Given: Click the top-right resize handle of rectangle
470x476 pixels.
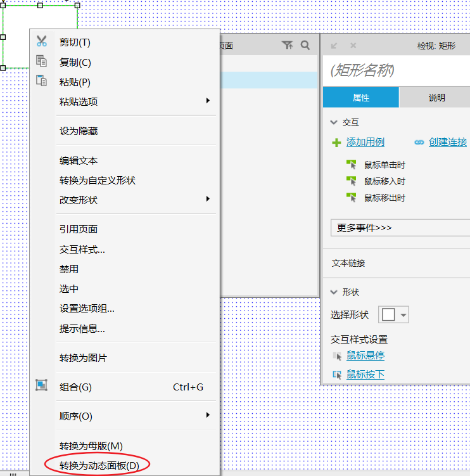Looking at the screenshot, I should [x=77, y=5].
